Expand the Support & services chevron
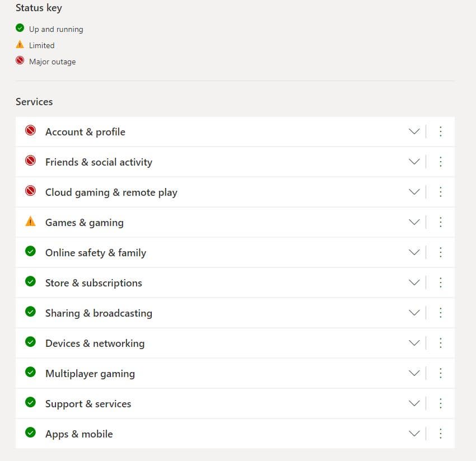The width and height of the screenshot is (476, 461). [414, 403]
